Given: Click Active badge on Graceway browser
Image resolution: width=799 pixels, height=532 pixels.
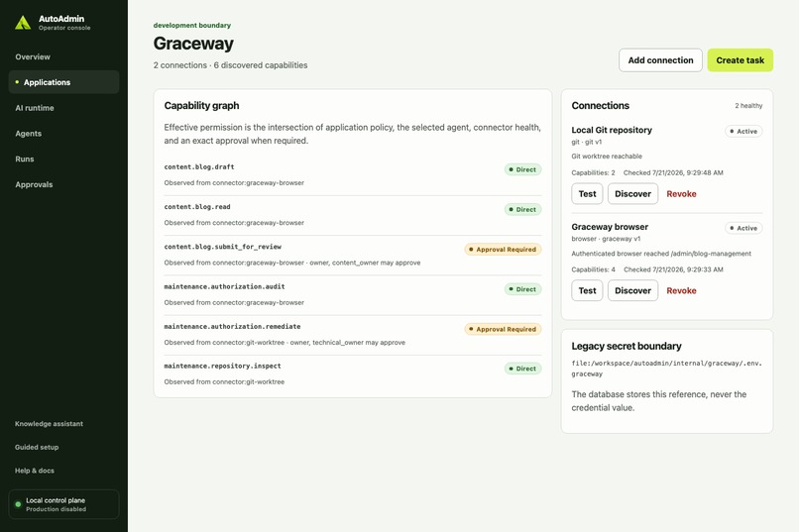Looking at the screenshot, I should 743,228.
